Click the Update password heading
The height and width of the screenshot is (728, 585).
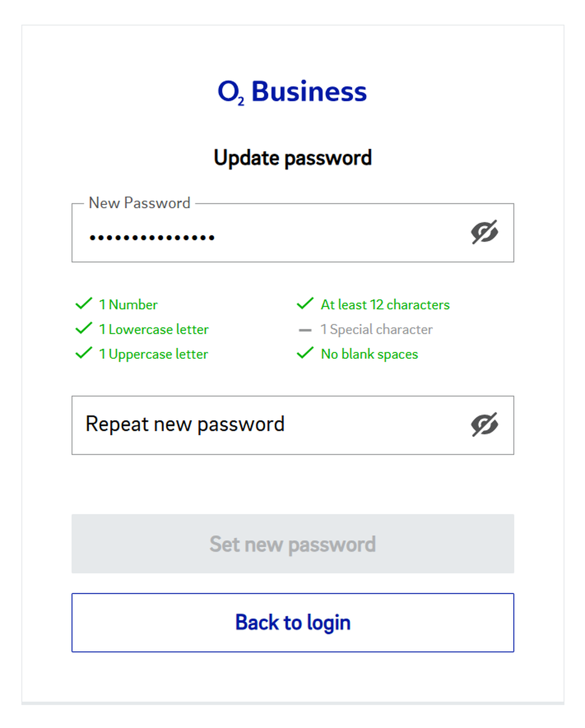tap(292, 158)
